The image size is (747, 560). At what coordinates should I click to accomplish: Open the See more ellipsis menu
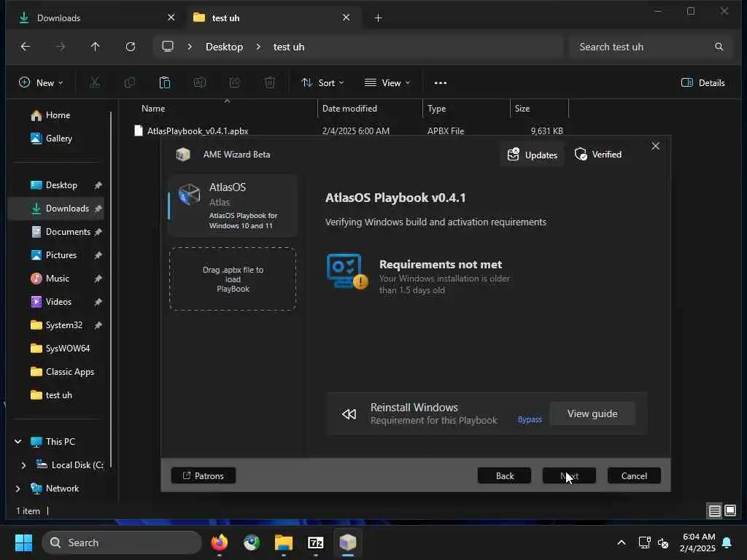[441, 83]
